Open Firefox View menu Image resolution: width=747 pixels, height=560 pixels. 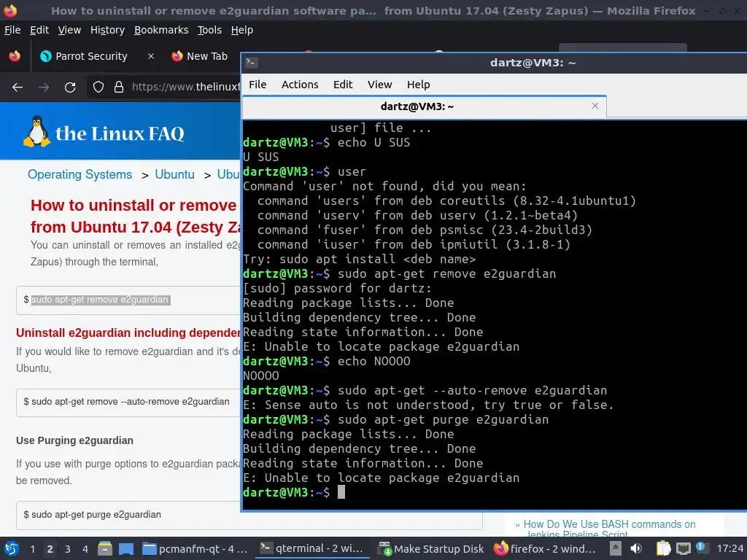[x=69, y=30]
